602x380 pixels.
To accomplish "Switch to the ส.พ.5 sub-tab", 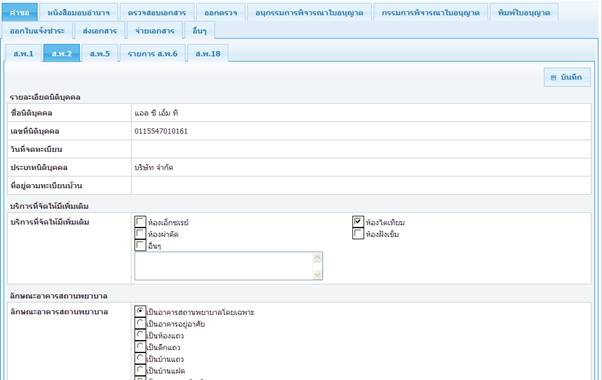I will click(x=100, y=53).
